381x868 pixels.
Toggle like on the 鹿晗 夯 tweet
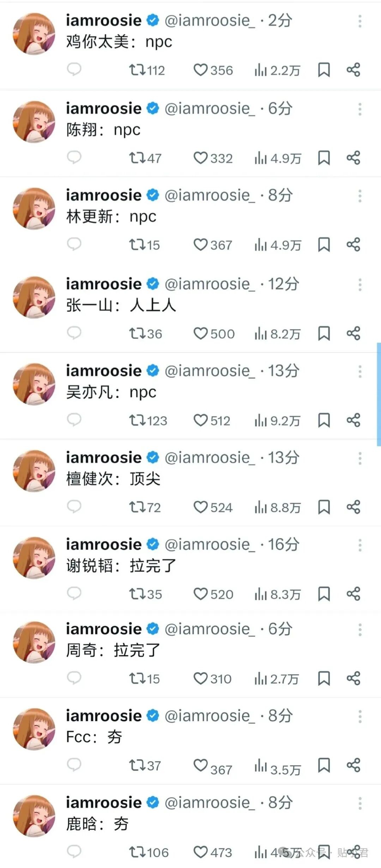tap(213, 852)
